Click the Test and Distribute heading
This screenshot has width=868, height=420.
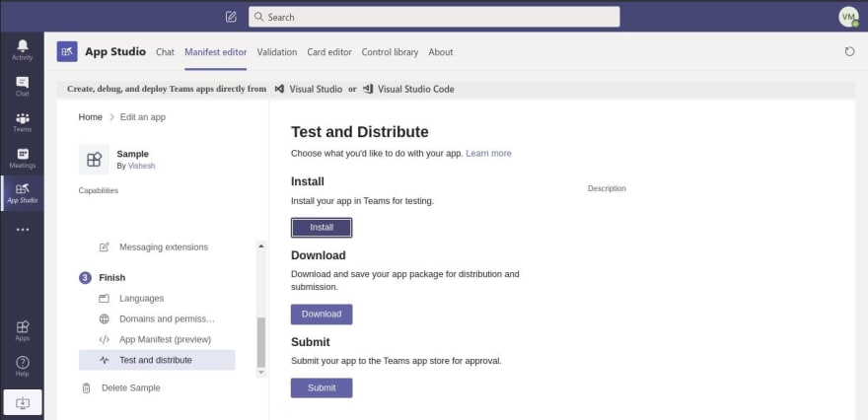coord(360,132)
